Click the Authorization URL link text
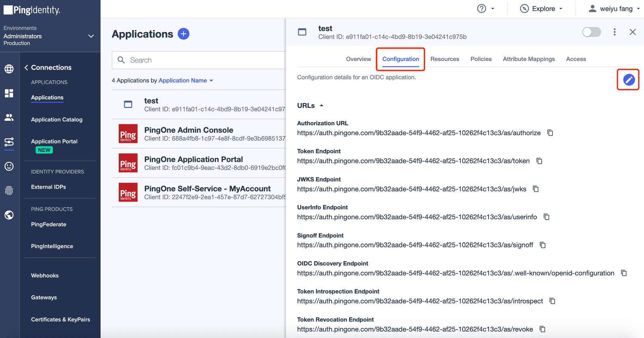 (x=419, y=133)
